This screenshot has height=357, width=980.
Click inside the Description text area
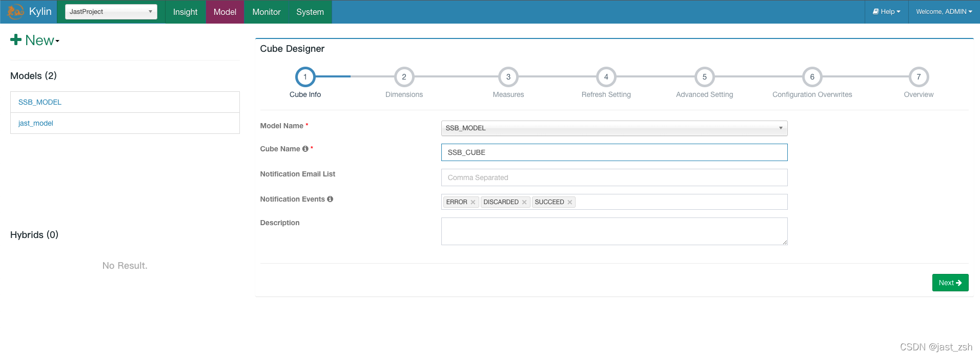pyautogui.click(x=614, y=231)
